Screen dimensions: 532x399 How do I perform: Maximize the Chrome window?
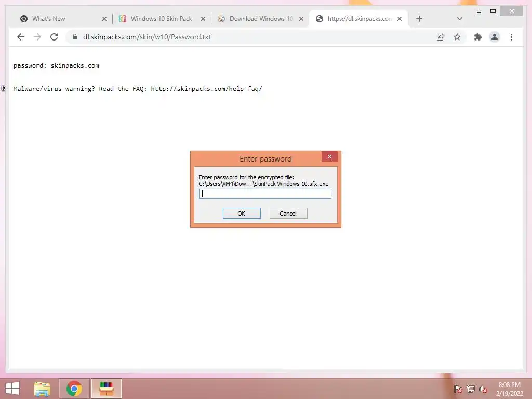pyautogui.click(x=493, y=11)
